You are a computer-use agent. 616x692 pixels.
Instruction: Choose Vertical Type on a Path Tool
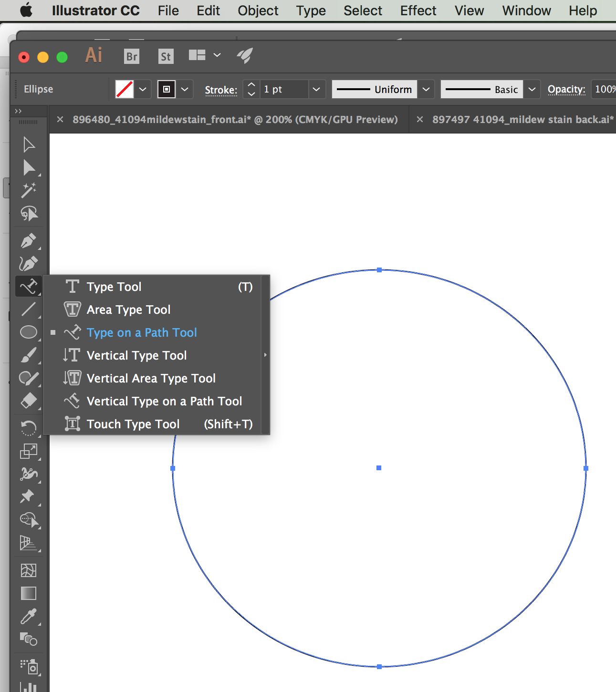tap(153, 401)
